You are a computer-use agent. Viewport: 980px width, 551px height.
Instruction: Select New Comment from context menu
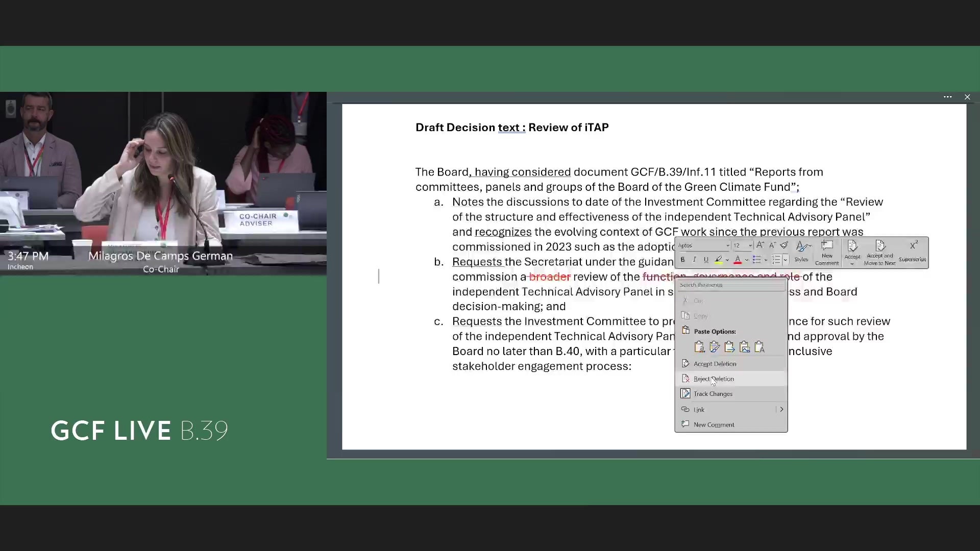[731, 424]
